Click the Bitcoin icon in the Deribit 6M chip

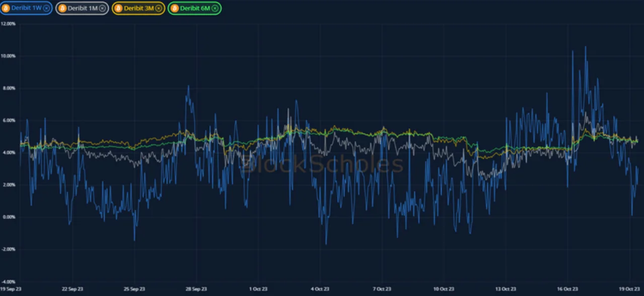coord(174,8)
